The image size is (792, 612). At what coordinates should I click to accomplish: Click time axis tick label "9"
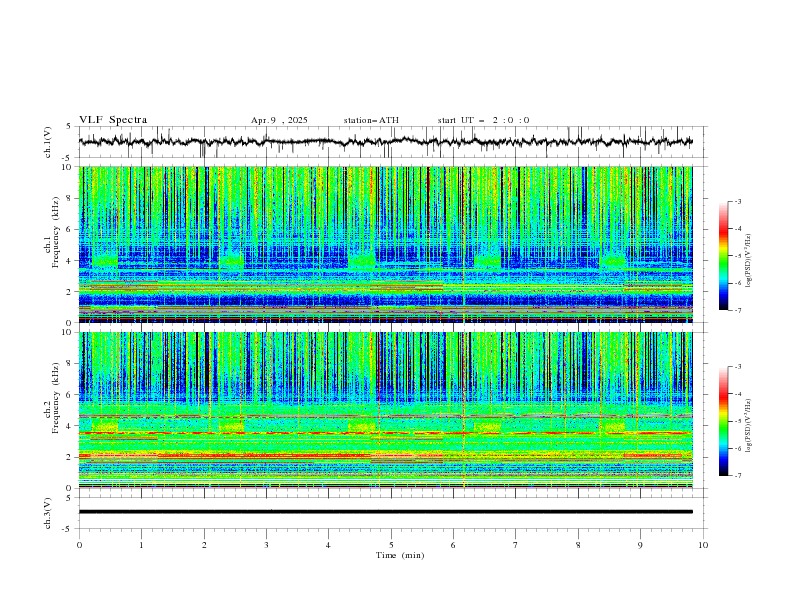click(640, 545)
